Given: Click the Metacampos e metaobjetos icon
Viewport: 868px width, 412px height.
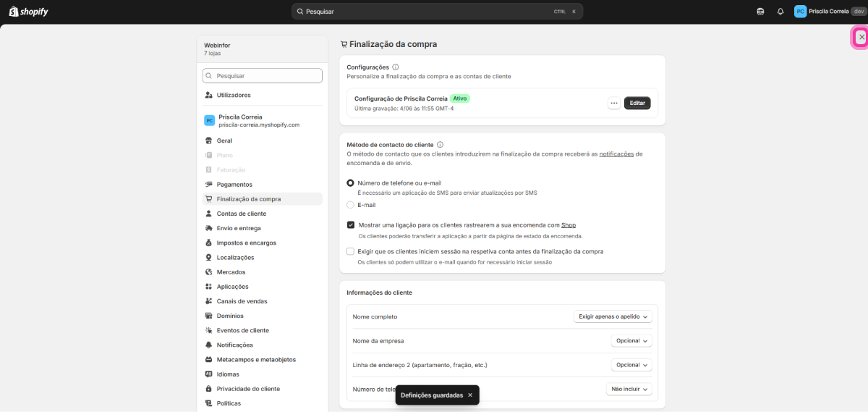Looking at the screenshot, I should coord(208,360).
